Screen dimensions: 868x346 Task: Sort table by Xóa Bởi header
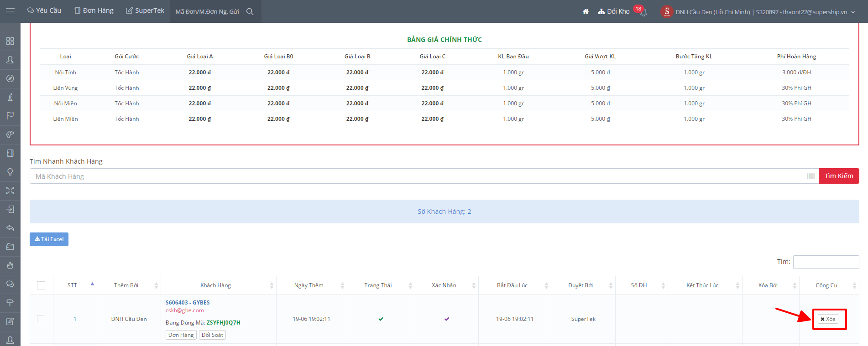[x=771, y=285]
